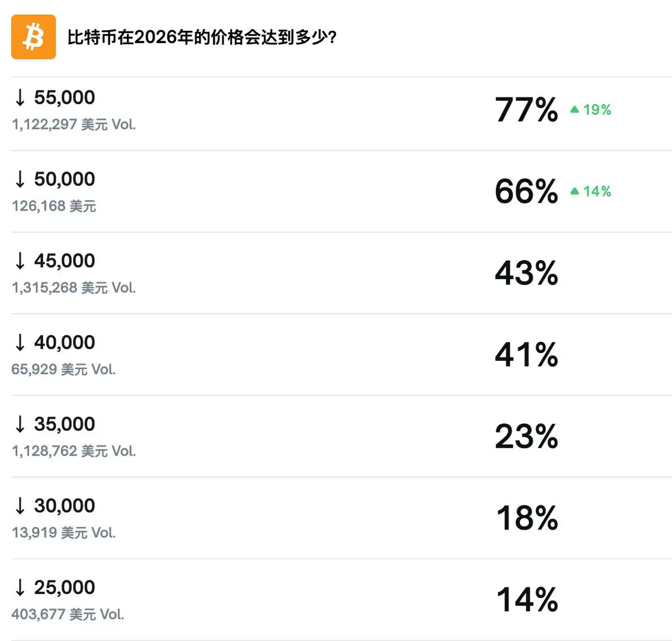Click the down arrow beside 55,000
672x641 pixels.
[20, 97]
